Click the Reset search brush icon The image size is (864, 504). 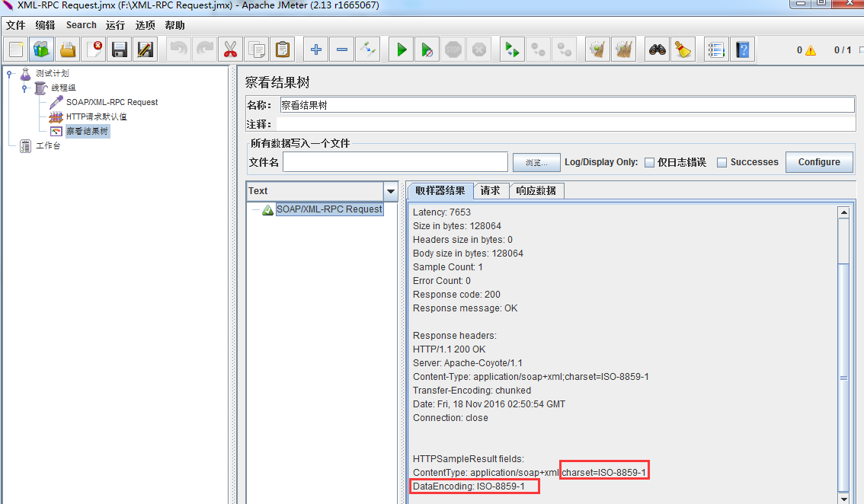click(683, 49)
